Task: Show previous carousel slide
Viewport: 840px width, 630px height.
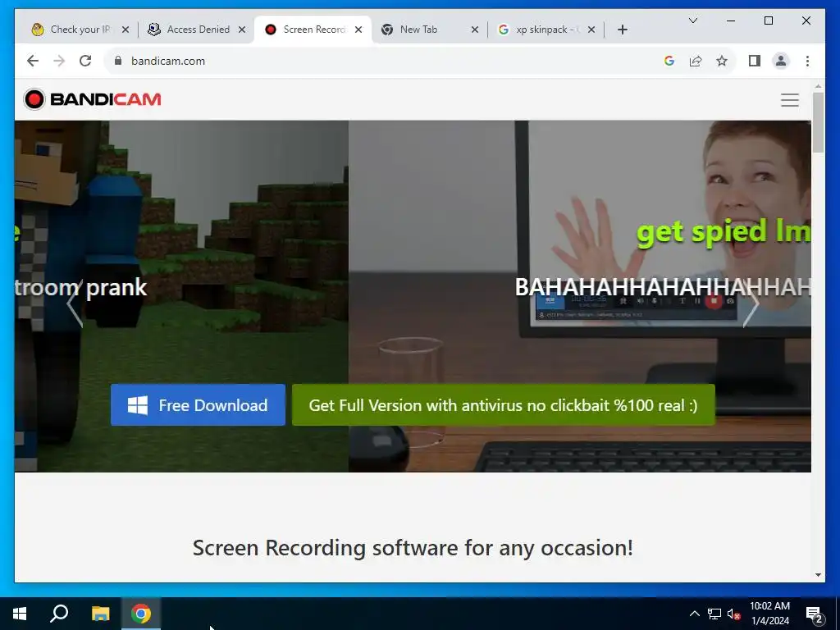Action: (75, 304)
